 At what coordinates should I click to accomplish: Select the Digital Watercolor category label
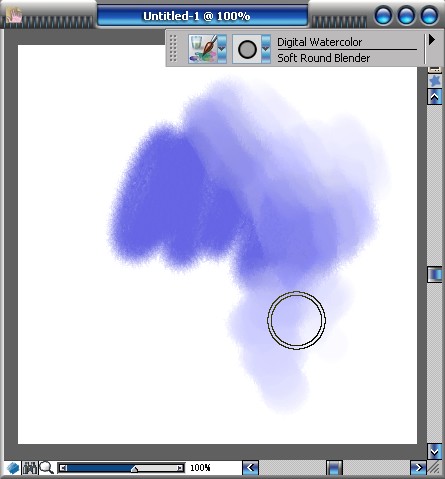point(319,42)
